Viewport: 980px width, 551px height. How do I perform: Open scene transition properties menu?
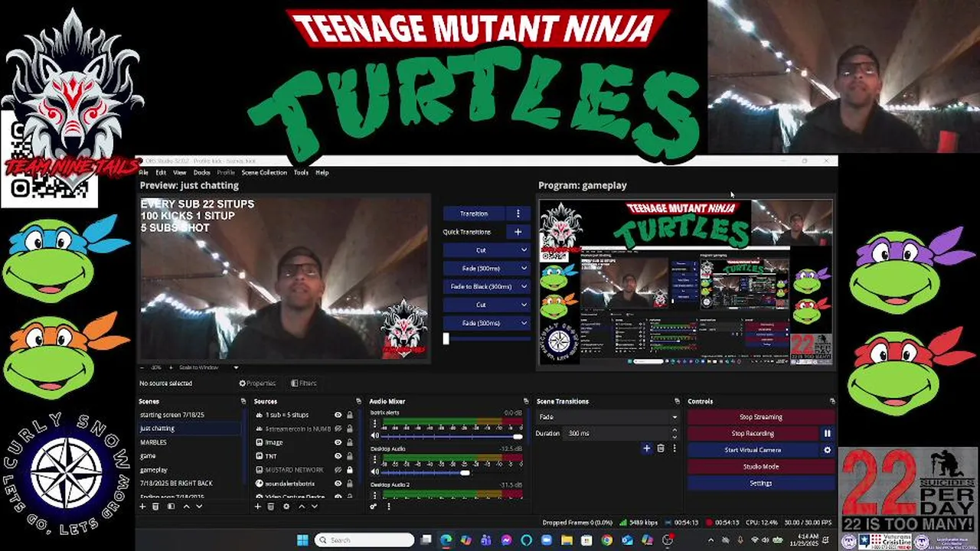click(x=674, y=448)
